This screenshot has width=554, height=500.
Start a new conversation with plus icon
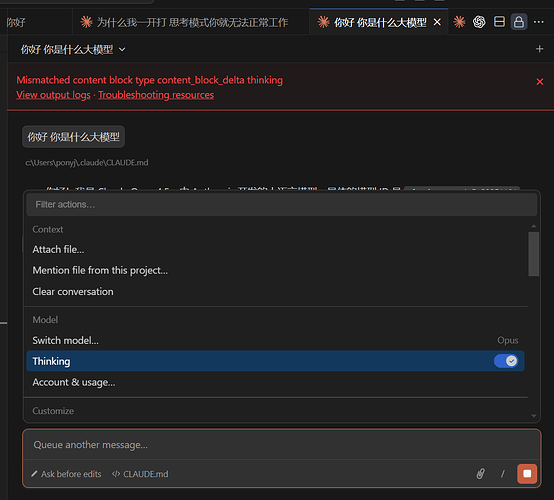(x=539, y=49)
